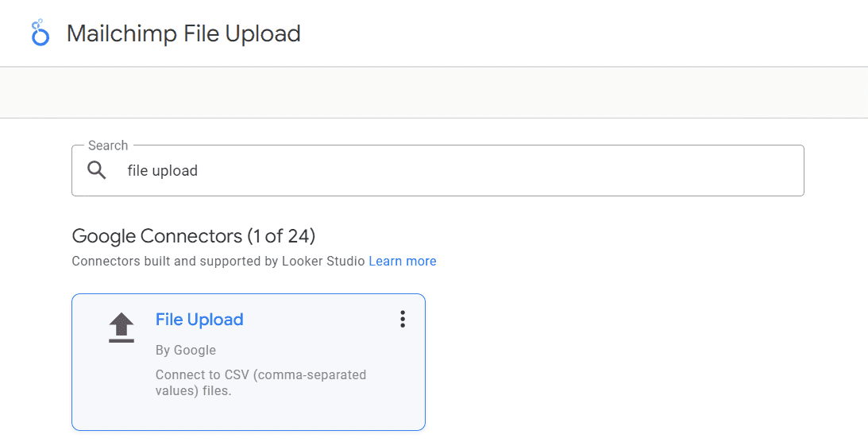Click the magnifying glass search icon

coord(97,170)
